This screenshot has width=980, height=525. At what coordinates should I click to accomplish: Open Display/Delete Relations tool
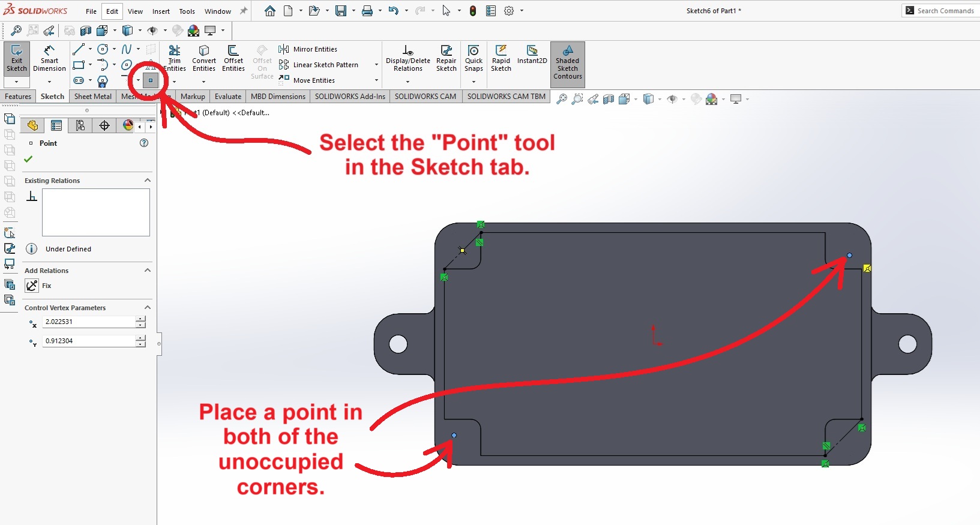[407, 59]
